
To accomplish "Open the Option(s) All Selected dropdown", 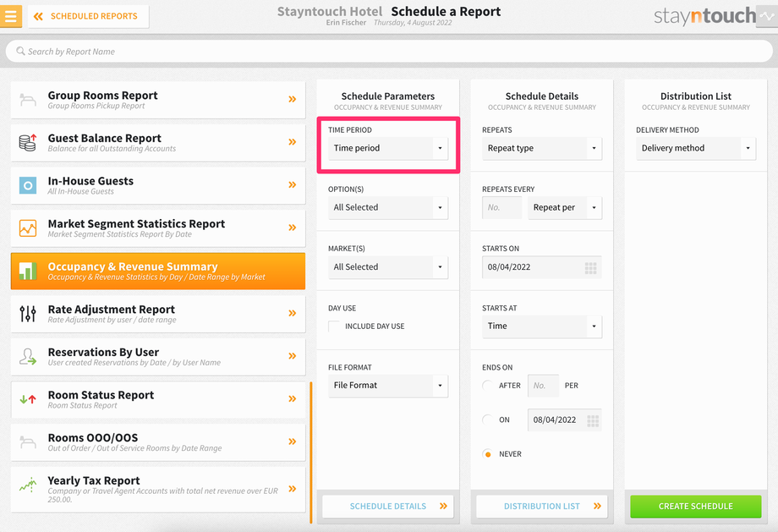I will [388, 207].
